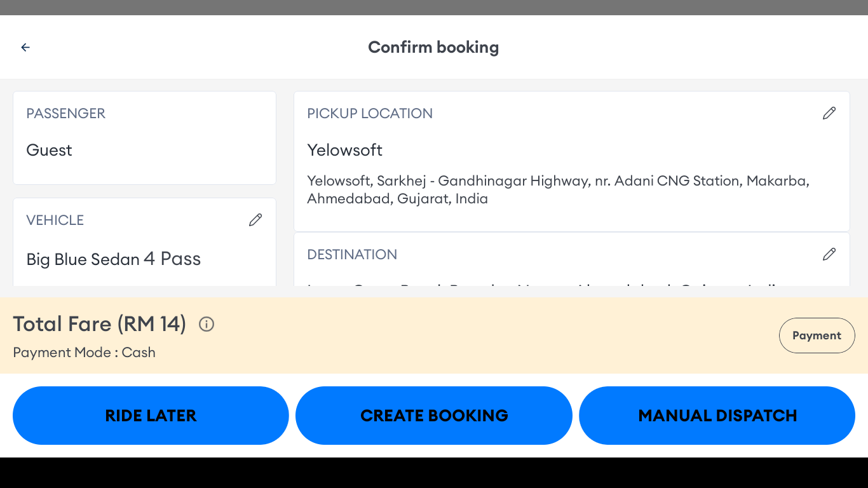Select the Guest passenger name
The width and height of the screenshot is (868, 488).
point(49,150)
